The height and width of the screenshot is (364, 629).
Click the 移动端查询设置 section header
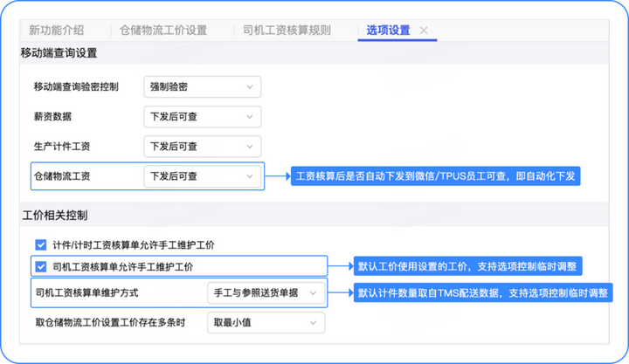click(x=59, y=53)
